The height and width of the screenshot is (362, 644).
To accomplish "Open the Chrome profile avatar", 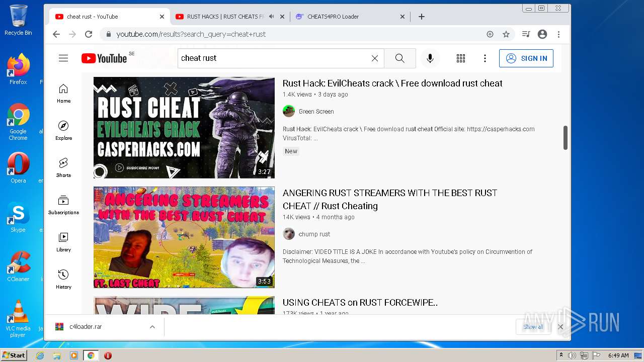I will click(542, 34).
